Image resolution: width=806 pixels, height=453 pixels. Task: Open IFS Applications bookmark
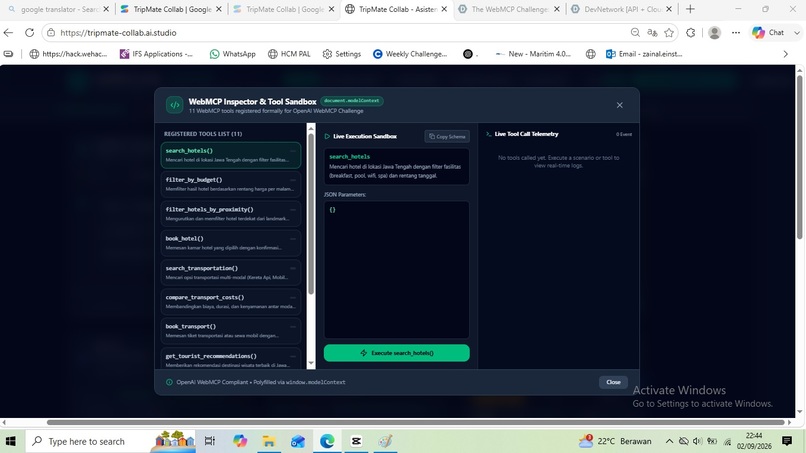pos(156,54)
